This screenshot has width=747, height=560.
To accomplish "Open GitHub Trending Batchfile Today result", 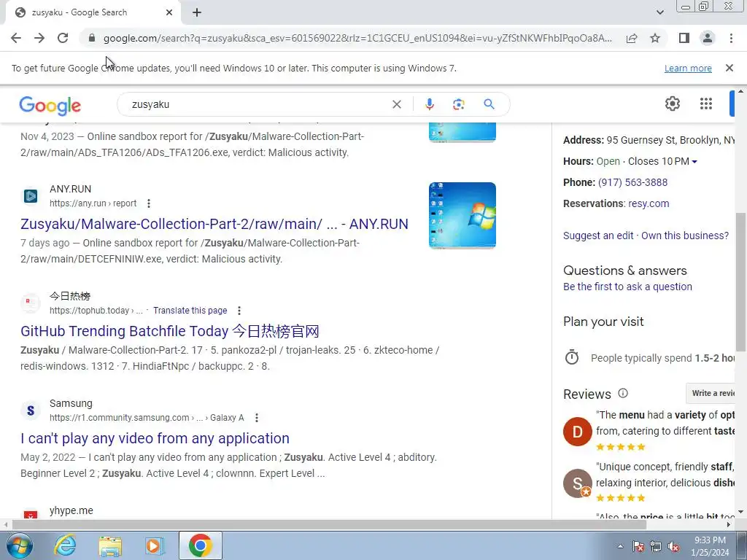I will coord(169,331).
